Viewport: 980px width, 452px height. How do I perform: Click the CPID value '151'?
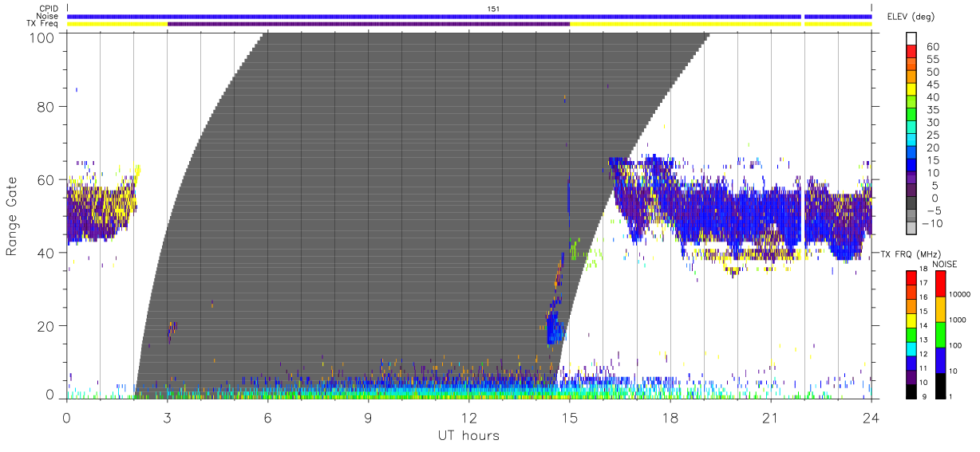click(x=493, y=9)
